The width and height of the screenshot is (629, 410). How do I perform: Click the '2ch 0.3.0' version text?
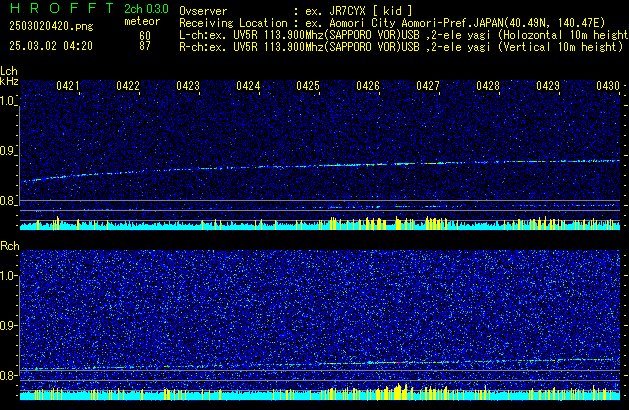[x=146, y=9]
